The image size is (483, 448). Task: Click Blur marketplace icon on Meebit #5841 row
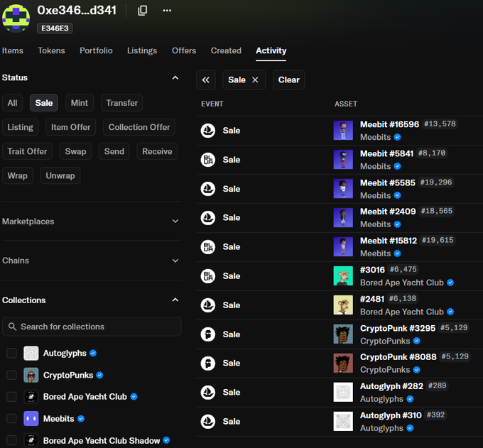pyautogui.click(x=208, y=160)
